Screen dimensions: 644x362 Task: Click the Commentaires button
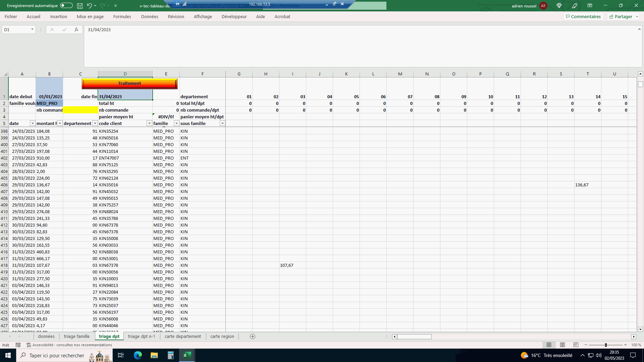click(583, 16)
